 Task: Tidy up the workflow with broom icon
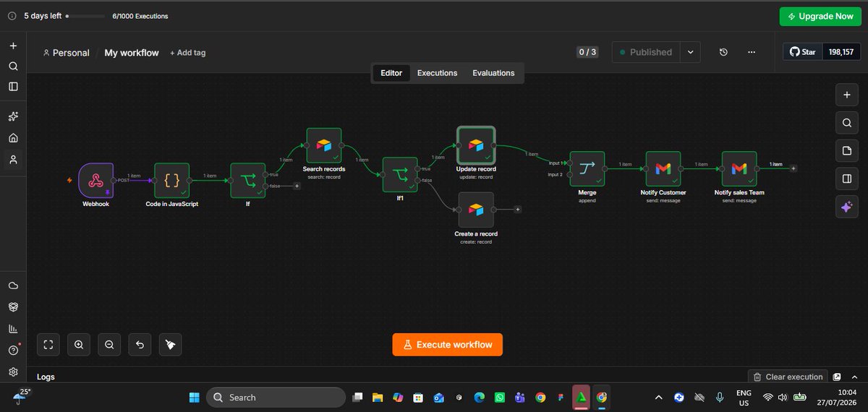(x=170, y=345)
